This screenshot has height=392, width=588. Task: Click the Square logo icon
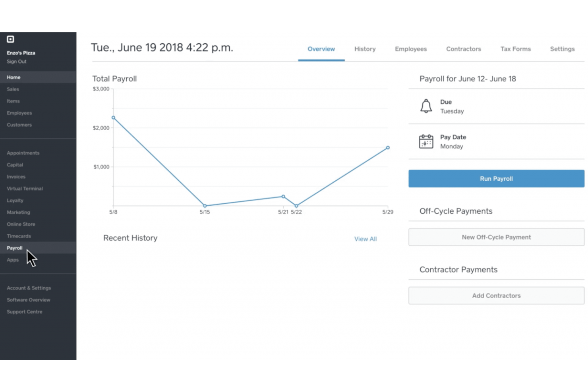tap(10, 39)
